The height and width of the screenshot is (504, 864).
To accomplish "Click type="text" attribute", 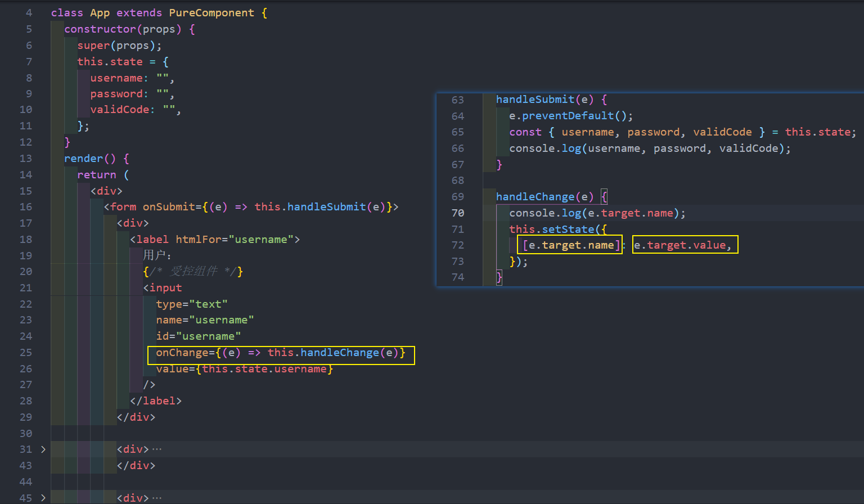I will coord(192,304).
